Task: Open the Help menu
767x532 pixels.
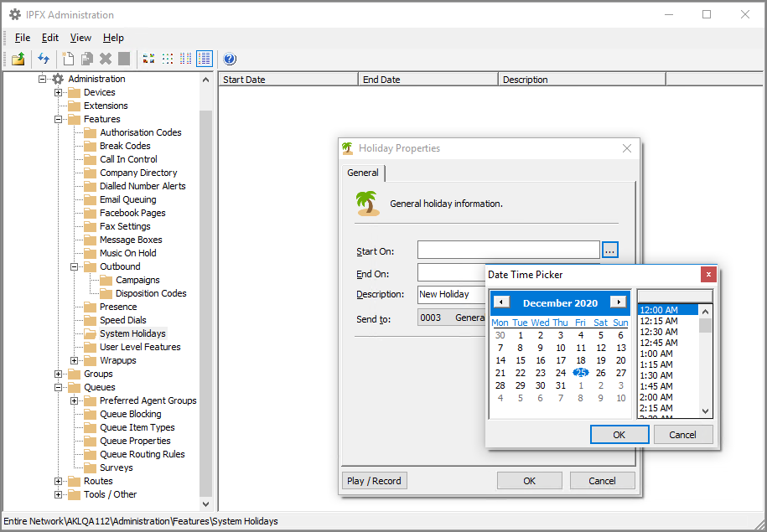Action: (x=113, y=38)
